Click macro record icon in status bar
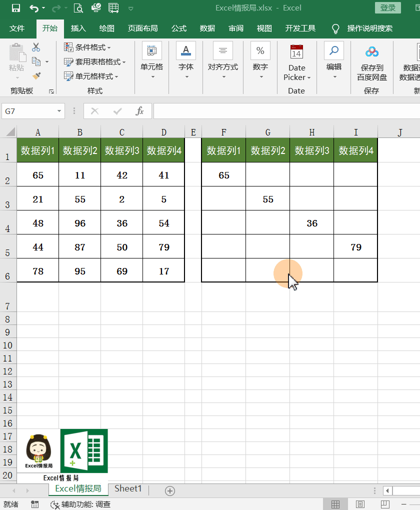 coord(34,504)
